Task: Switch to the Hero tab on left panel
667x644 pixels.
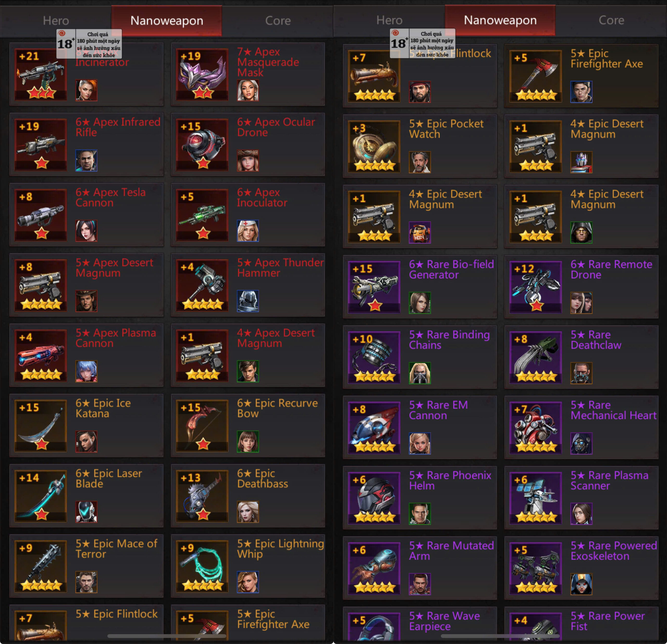Action: [x=56, y=21]
